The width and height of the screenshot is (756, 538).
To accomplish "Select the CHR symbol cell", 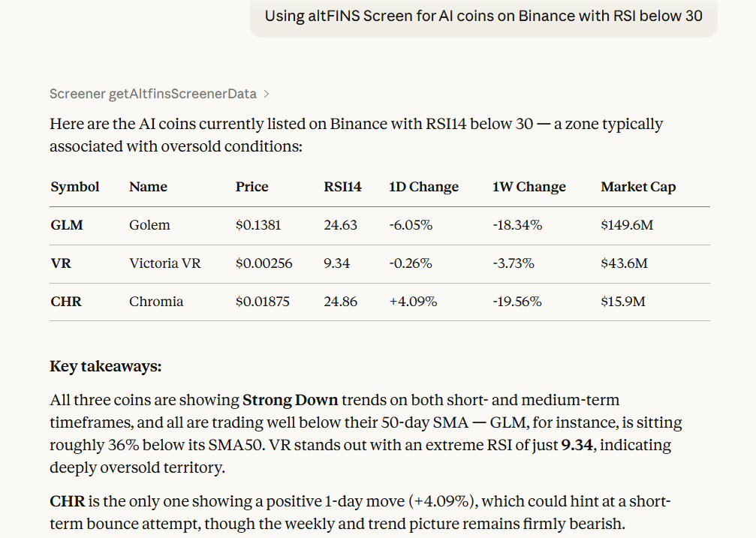I will 66,302.
